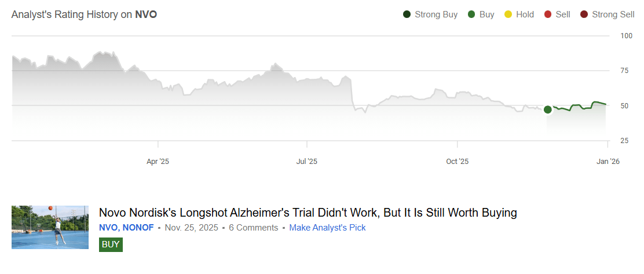Click the Analyst's Rating History heading
This screenshot has height=274, width=644.
pyautogui.click(x=84, y=14)
